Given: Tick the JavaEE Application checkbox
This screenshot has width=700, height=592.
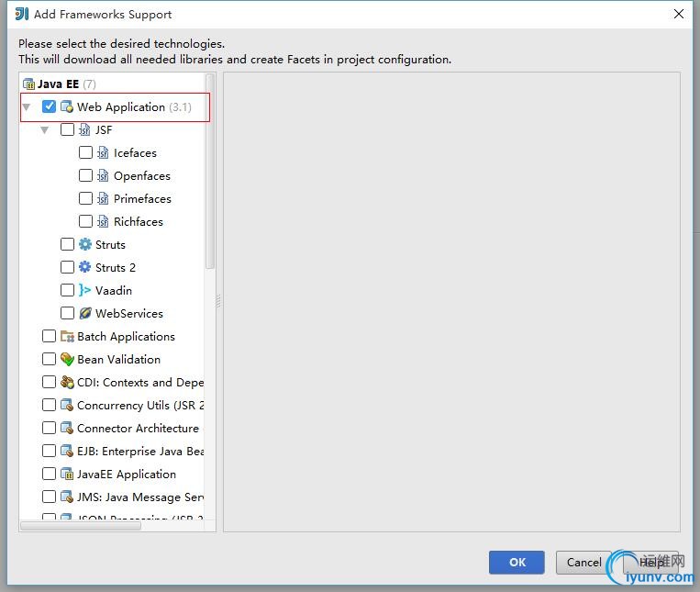Looking at the screenshot, I should [49, 474].
